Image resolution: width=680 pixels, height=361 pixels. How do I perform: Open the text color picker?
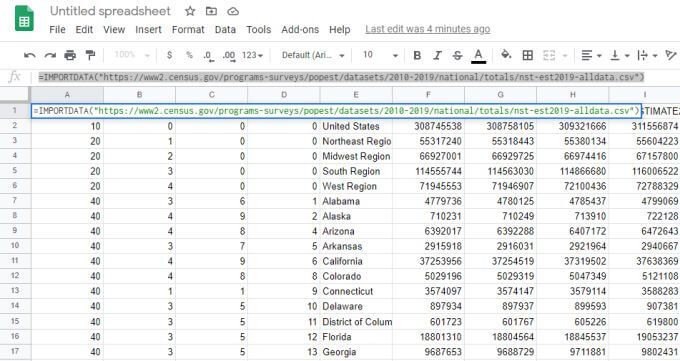478,56
